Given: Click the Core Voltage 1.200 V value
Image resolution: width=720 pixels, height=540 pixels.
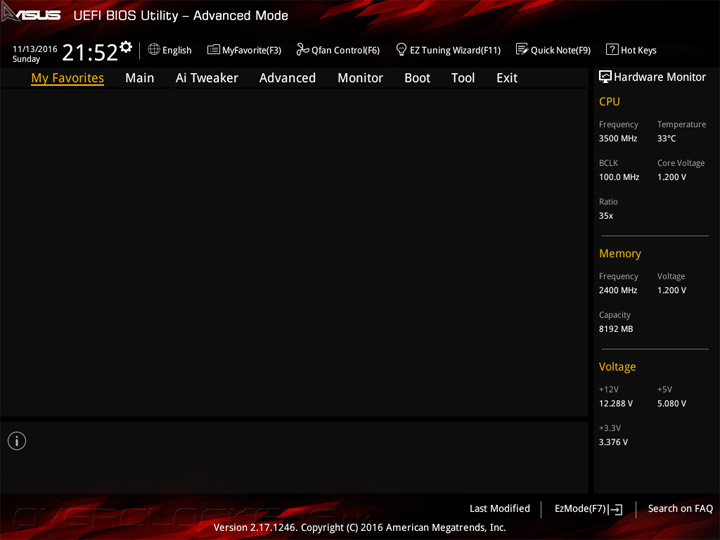Looking at the screenshot, I should (x=672, y=177).
